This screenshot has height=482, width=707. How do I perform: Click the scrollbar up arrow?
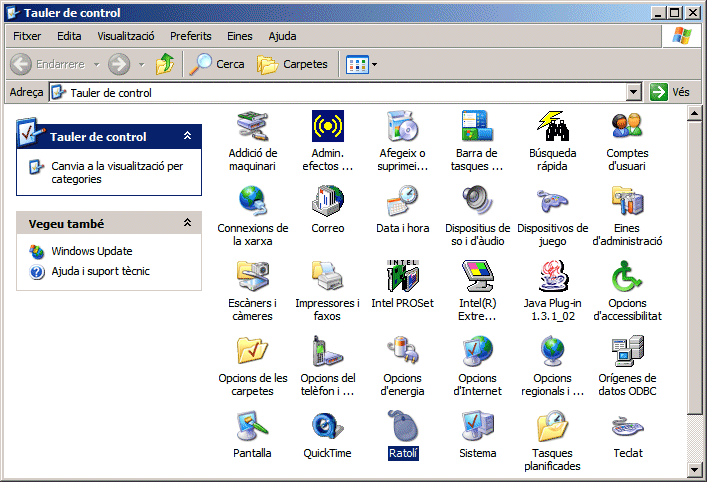point(695,113)
